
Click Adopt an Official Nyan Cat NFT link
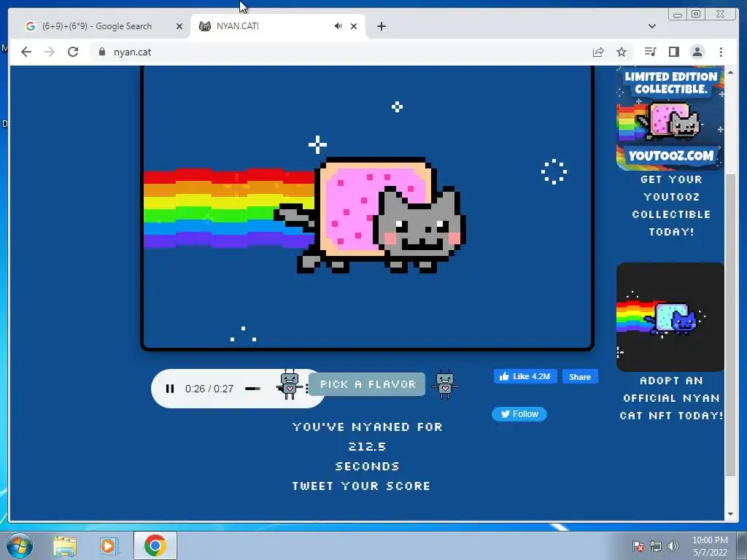pyautogui.click(x=671, y=398)
